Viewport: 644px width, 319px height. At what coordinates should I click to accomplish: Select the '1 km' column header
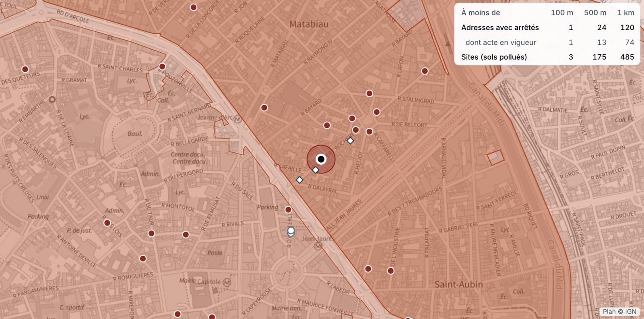(x=625, y=12)
